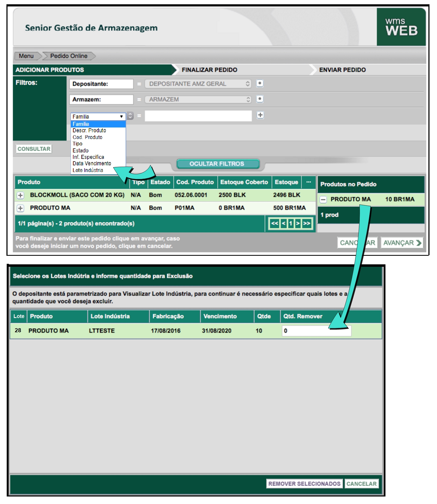The image size is (437, 504).
Task: Click the Depositante filter label field
Action: click(x=101, y=84)
